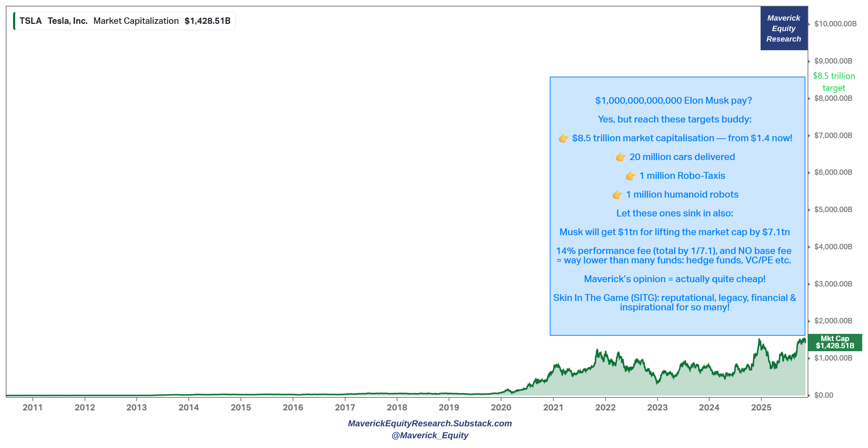Click the green Mkt Cap $1,428.51B price tag
Viewport: 868px width, 448px height.
point(835,342)
